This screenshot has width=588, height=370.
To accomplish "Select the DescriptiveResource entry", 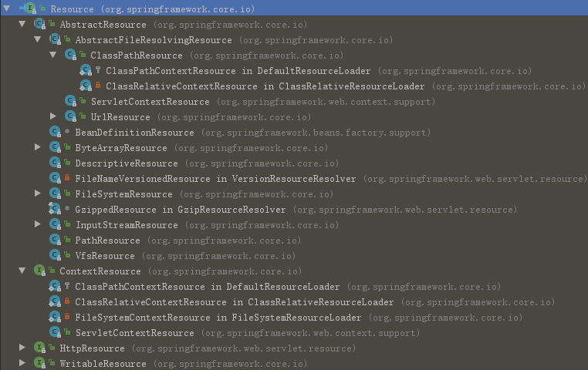I will [x=126, y=163].
